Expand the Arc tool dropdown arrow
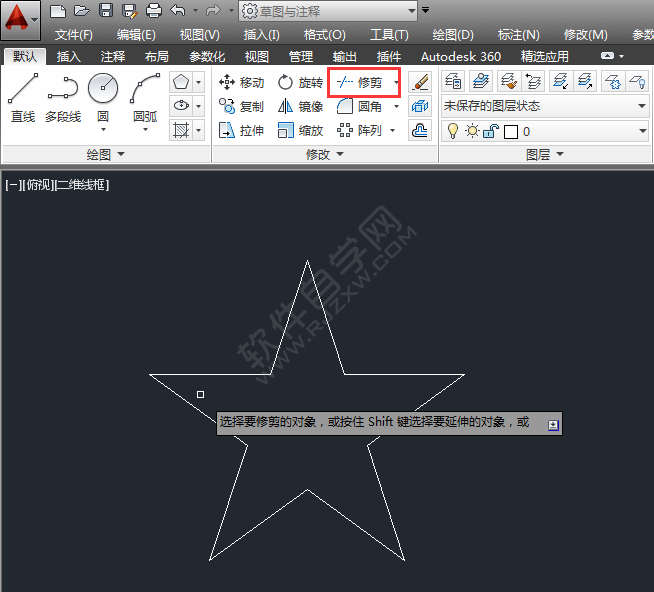 pyautogui.click(x=145, y=130)
